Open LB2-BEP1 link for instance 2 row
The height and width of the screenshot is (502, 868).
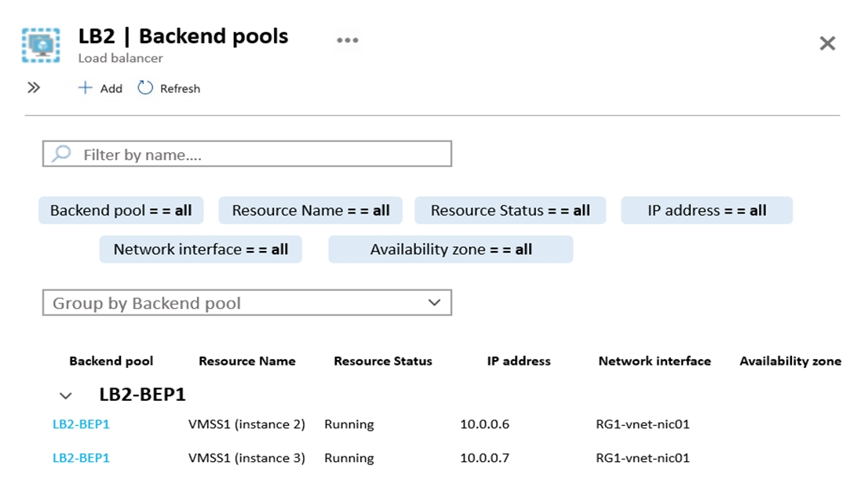point(81,424)
